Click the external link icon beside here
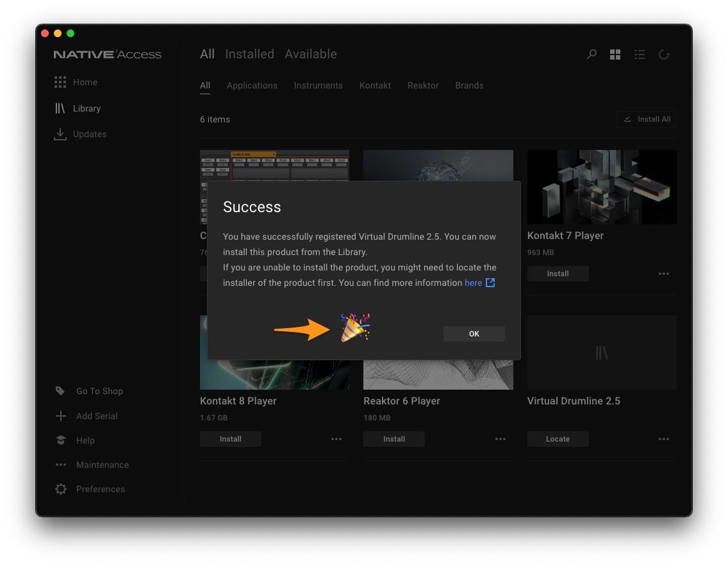The width and height of the screenshot is (728, 564). click(x=490, y=283)
